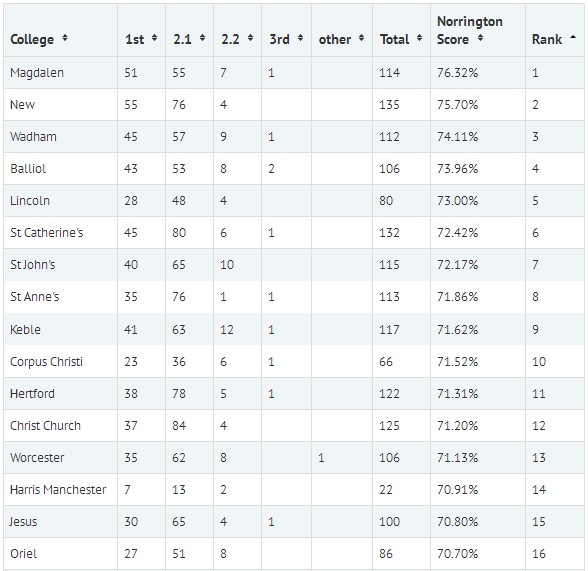Select the Corpus Christi cell

[x=61, y=361]
